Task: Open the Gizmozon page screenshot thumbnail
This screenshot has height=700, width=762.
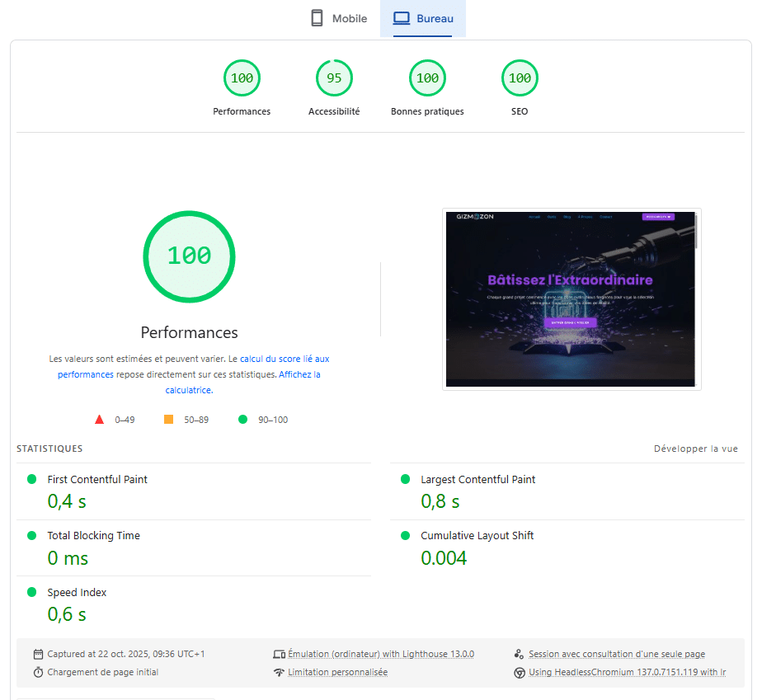Action: pos(571,299)
